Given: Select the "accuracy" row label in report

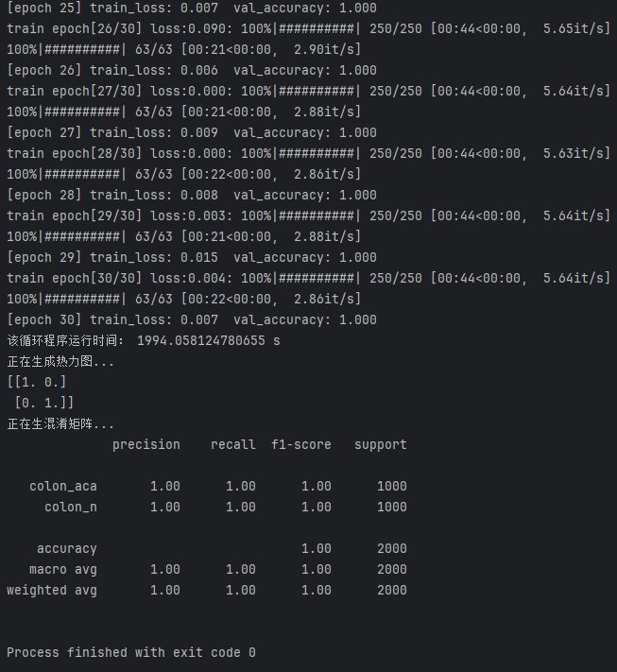Looking at the screenshot, I should pos(66,548).
